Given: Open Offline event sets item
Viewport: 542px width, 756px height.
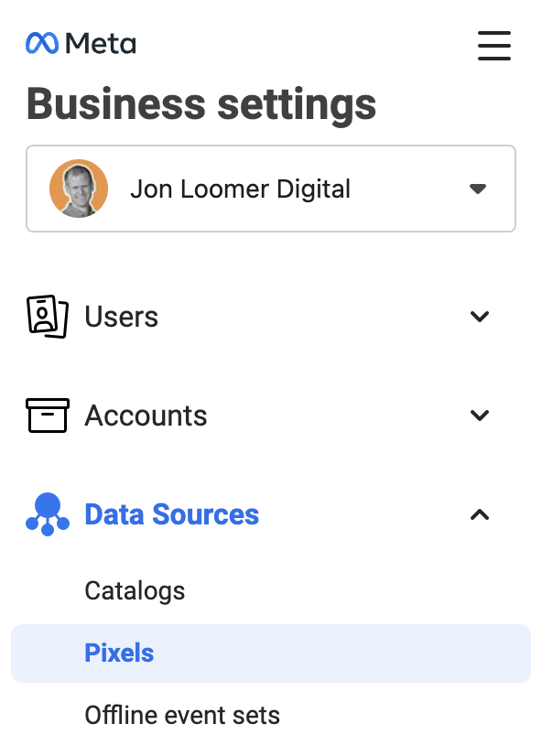Looking at the screenshot, I should click(x=182, y=715).
